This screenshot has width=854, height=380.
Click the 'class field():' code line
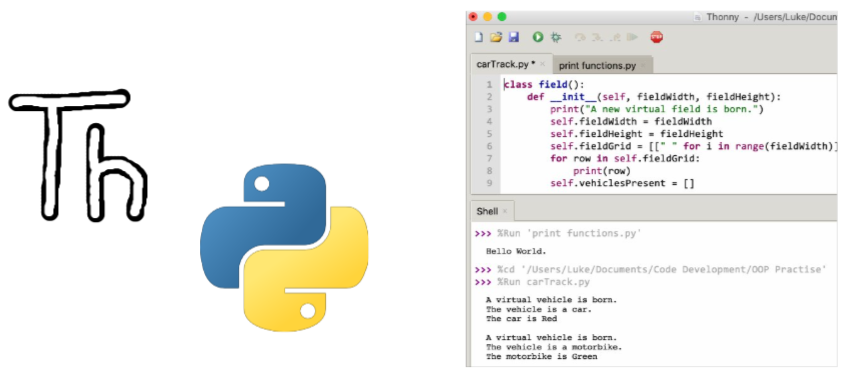pyautogui.click(x=544, y=84)
